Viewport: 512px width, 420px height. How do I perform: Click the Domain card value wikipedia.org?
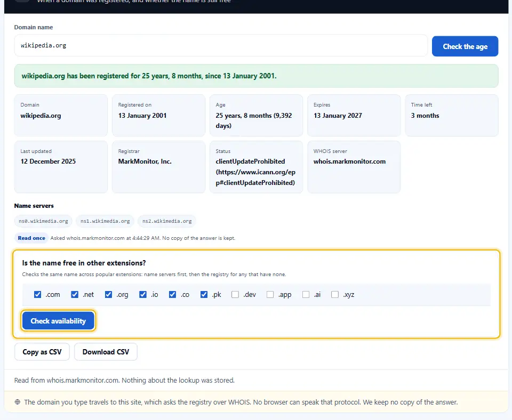pyautogui.click(x=41, y=116)
